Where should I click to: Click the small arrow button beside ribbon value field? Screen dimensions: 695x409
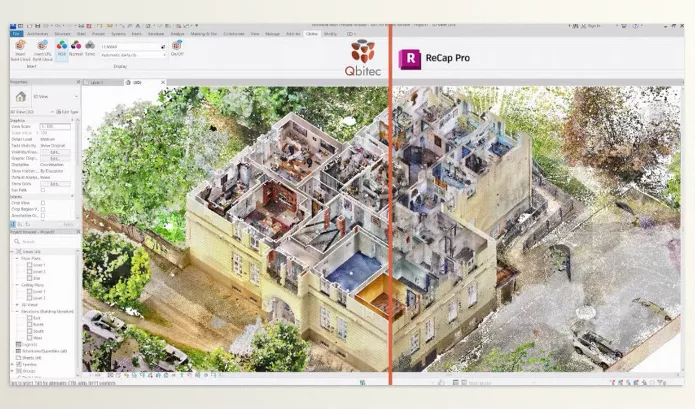point(163,47)
